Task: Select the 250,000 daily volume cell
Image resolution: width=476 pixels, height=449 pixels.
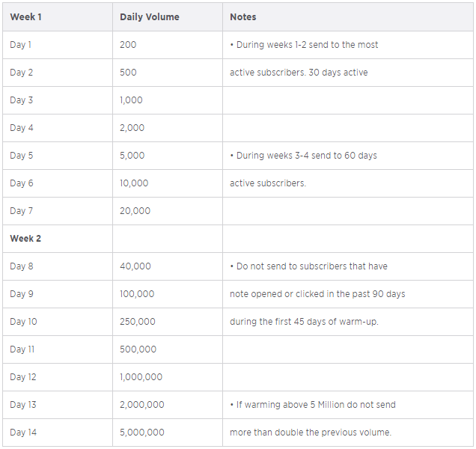Action: tap(137, 322)
